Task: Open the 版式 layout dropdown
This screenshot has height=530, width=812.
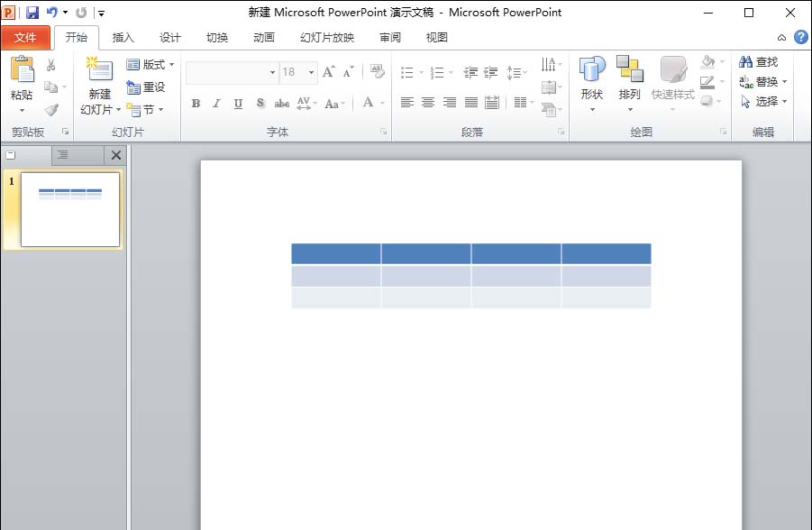Action: 151,65
